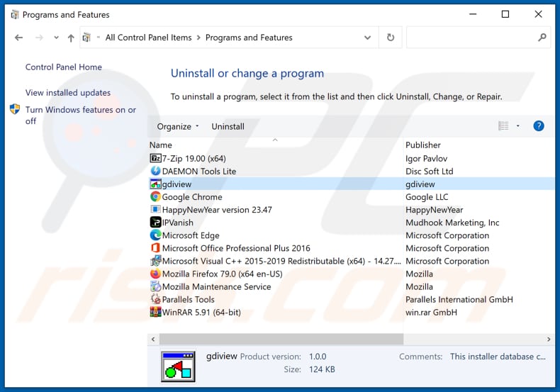Viewport: 560px width, 392px height.
Task: Go back with the back arrow
Action: pyautogui.click(x=18, y=38)
